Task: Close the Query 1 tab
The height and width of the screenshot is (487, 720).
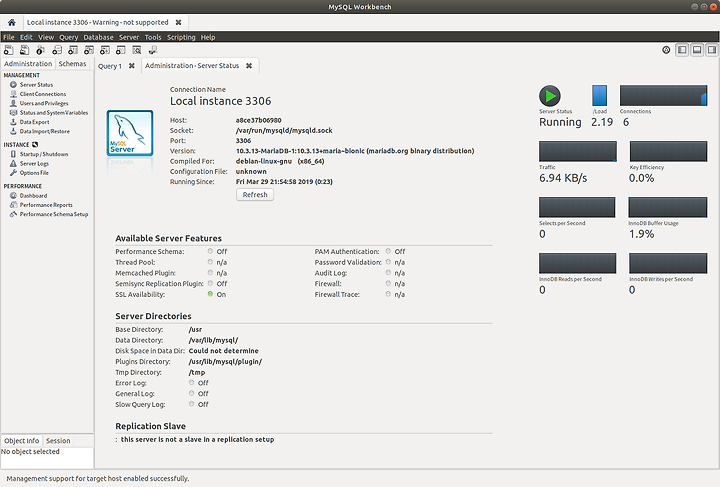Action: (x=132, y=66)
